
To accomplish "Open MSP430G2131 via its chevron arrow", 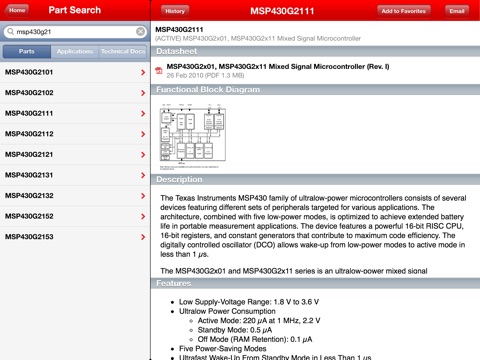I will click(x=143, y=175).
